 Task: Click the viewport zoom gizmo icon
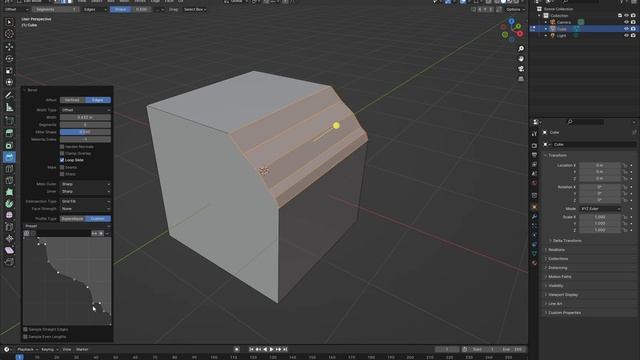[x=521, y=49]
